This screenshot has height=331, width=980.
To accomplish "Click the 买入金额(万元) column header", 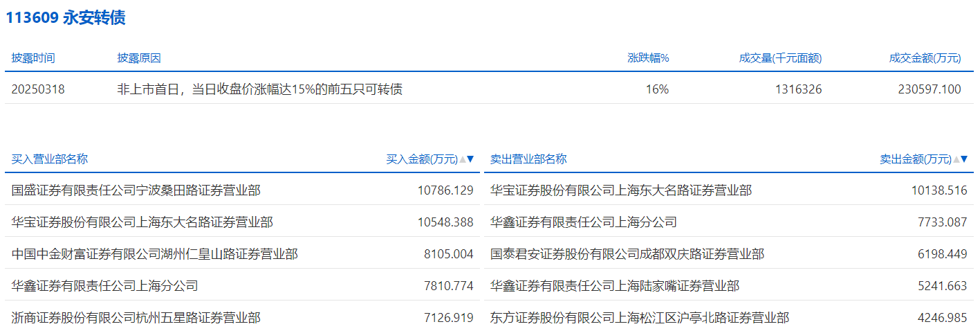I will (422, 159).
